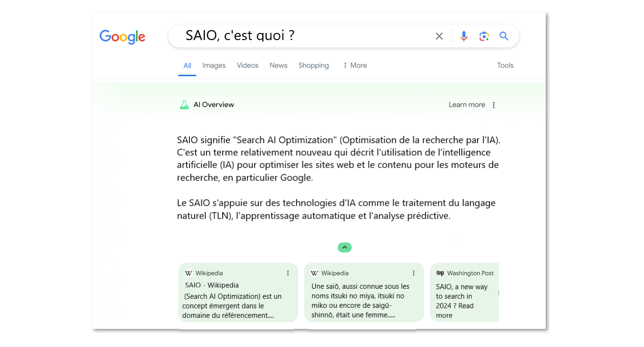Click the Google logo
The image size is (644, 347).
pos(122,37)
